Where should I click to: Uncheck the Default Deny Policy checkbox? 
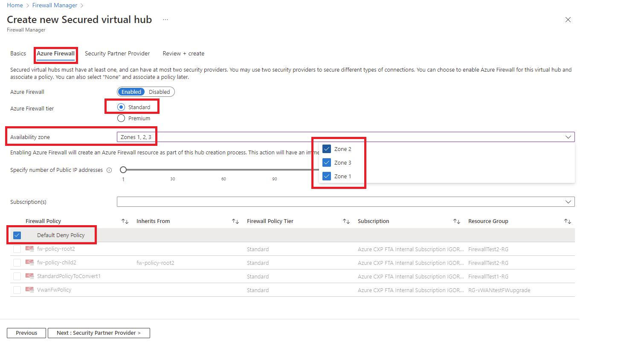click(x=17, y=235)
